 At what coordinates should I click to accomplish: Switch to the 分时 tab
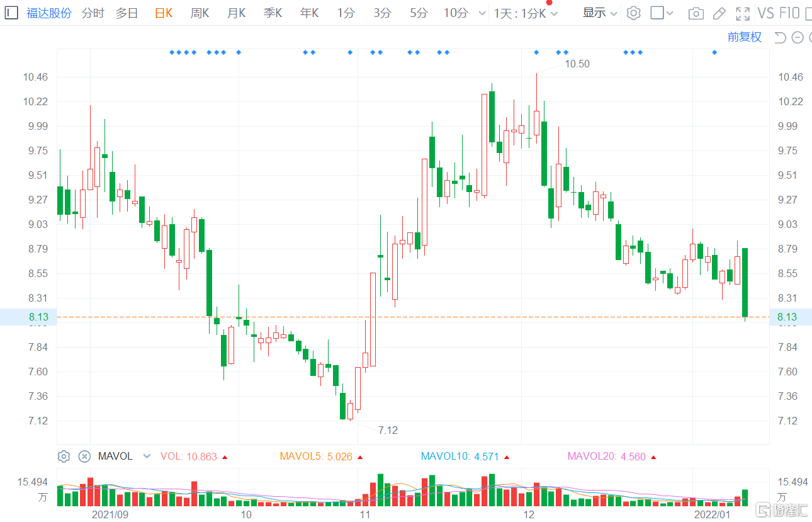coord(93,13)
